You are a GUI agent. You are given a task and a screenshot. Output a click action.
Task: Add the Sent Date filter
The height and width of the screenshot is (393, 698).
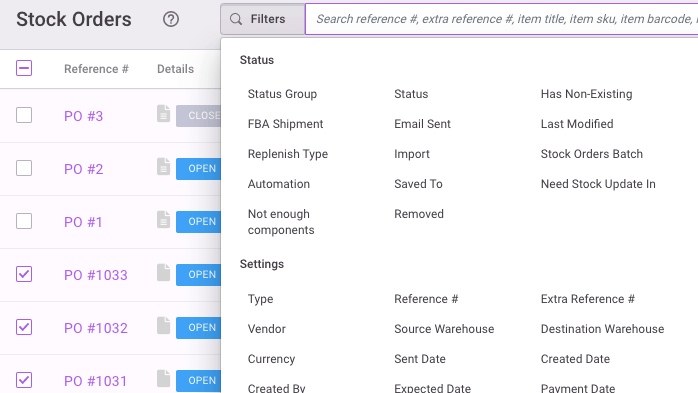(x=420, y=359)
